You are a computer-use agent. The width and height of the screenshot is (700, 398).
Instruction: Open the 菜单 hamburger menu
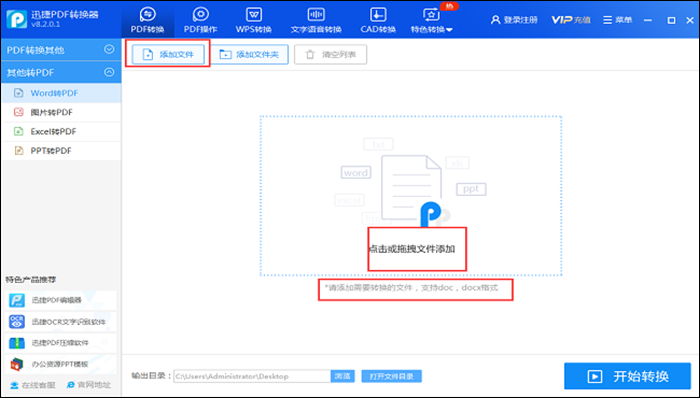(x=617, y=20)
